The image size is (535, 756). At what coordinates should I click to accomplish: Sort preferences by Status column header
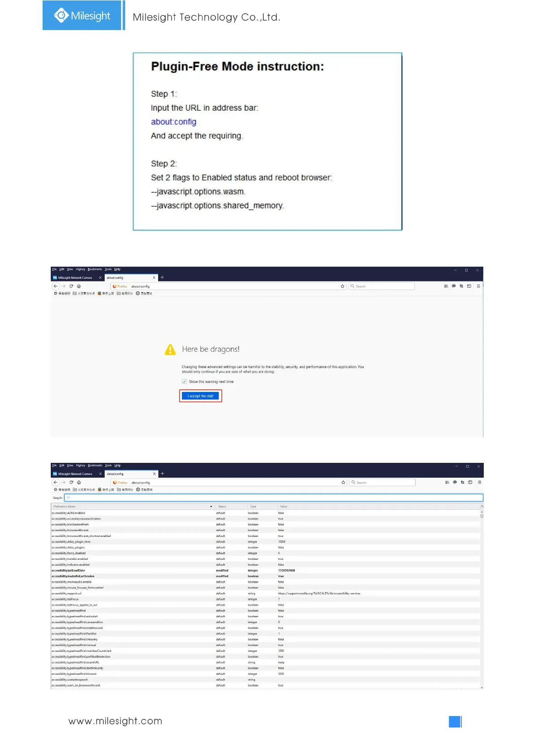point(231,506)
